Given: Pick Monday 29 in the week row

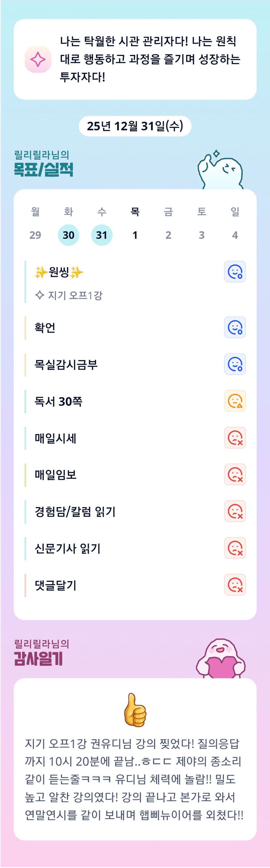Looking at the screenshot, I should point(35,235).
